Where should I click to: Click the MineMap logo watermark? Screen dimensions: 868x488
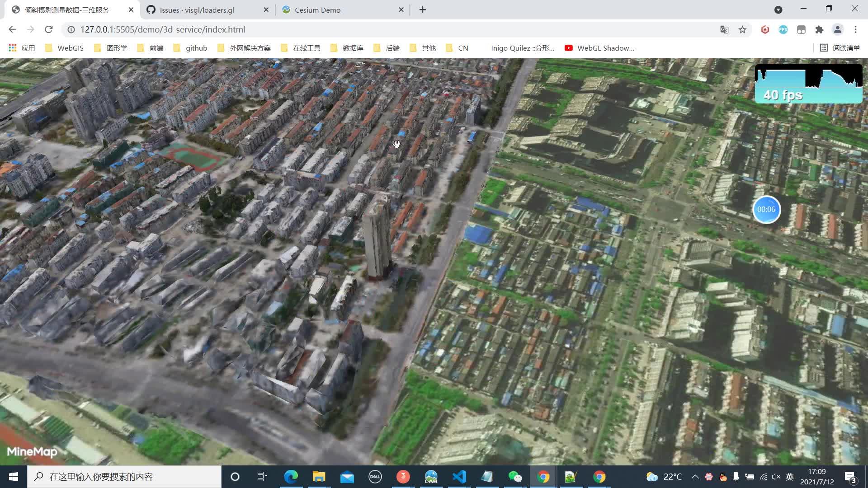click(x=32, y=452)
